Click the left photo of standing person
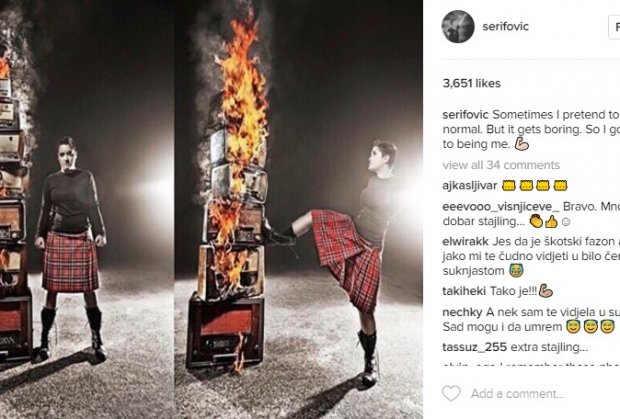 [85, 210]
